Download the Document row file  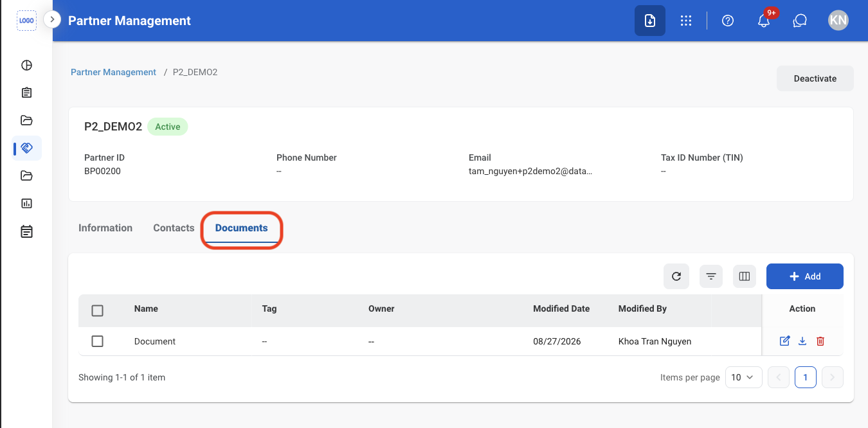click(x=802, y=341)
